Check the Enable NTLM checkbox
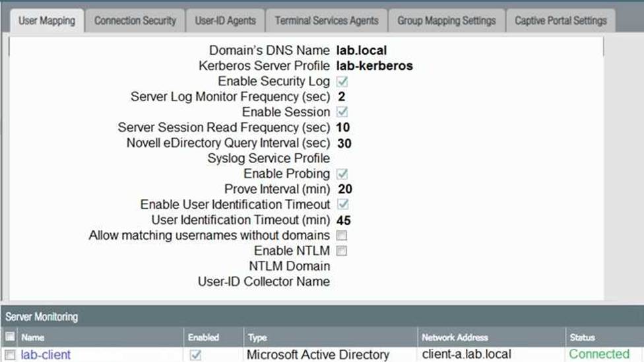The height and width of the screenshot is (362, 644). 342,251
